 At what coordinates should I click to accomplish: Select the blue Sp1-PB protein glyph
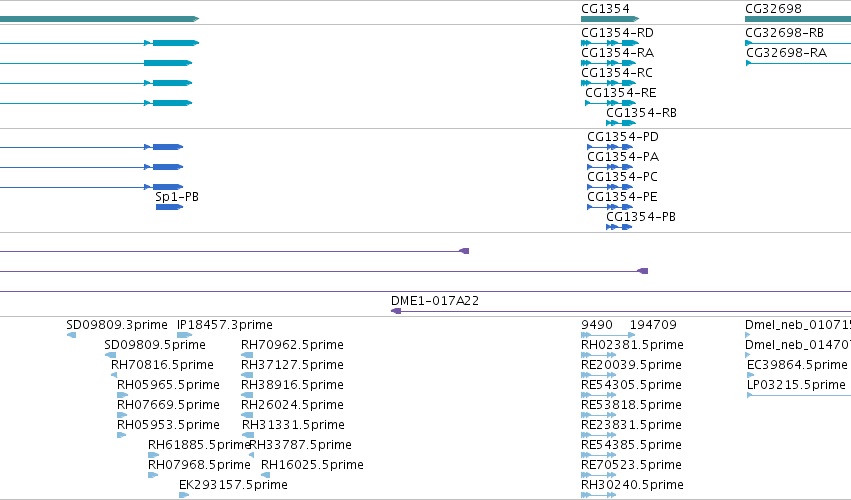(169, 207)
